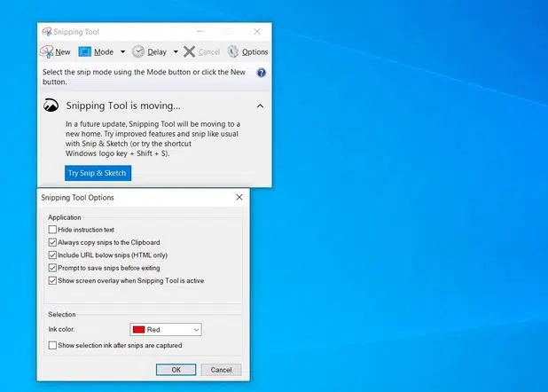Viewport: 548px width, 392px height.
Task: Disable Show screen overlay when active
Action: point(52,280)
